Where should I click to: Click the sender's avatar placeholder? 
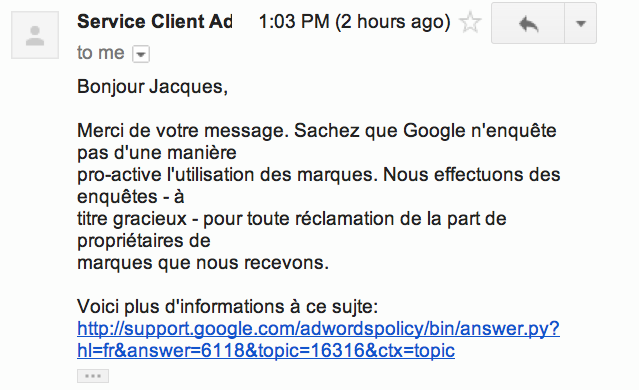[x=35, y=35]
